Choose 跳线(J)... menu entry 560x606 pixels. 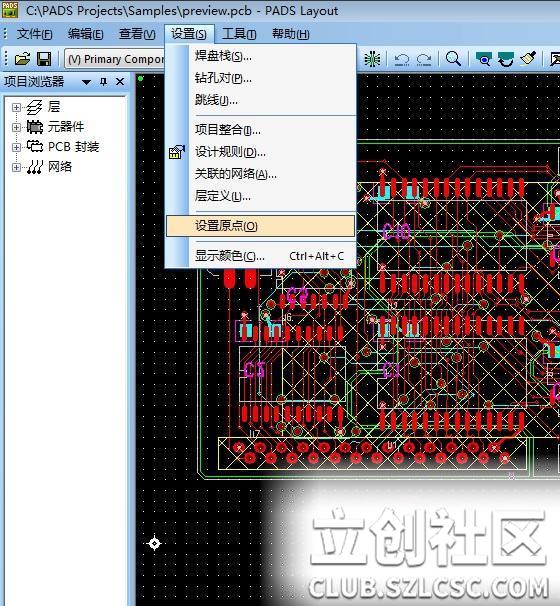point(260,100)
